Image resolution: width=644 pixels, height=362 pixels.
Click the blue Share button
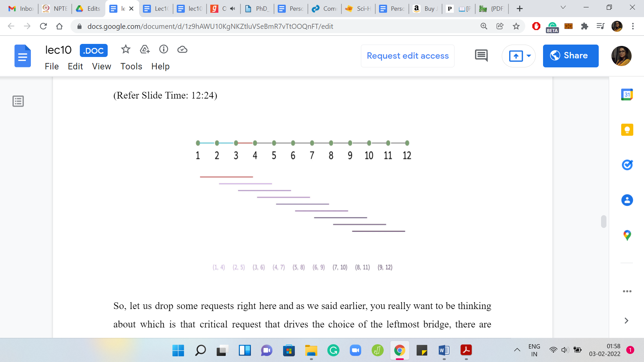click(570, 56)
